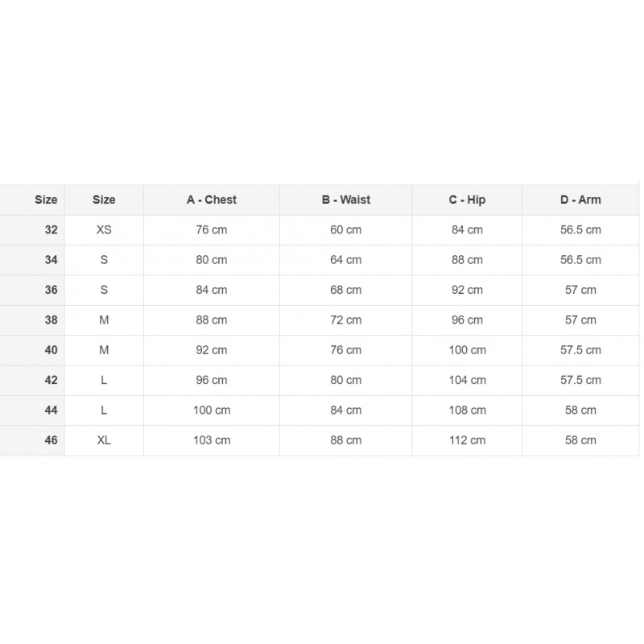Click the XS size cell
The height and width of the screenshot is (644, 644).
click(x=104, y=229)
